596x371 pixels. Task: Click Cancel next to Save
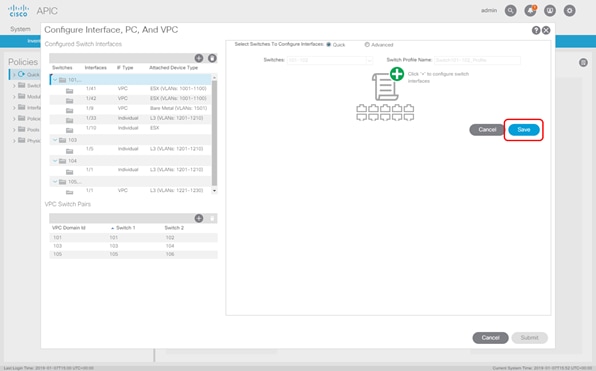click(487, 130)
